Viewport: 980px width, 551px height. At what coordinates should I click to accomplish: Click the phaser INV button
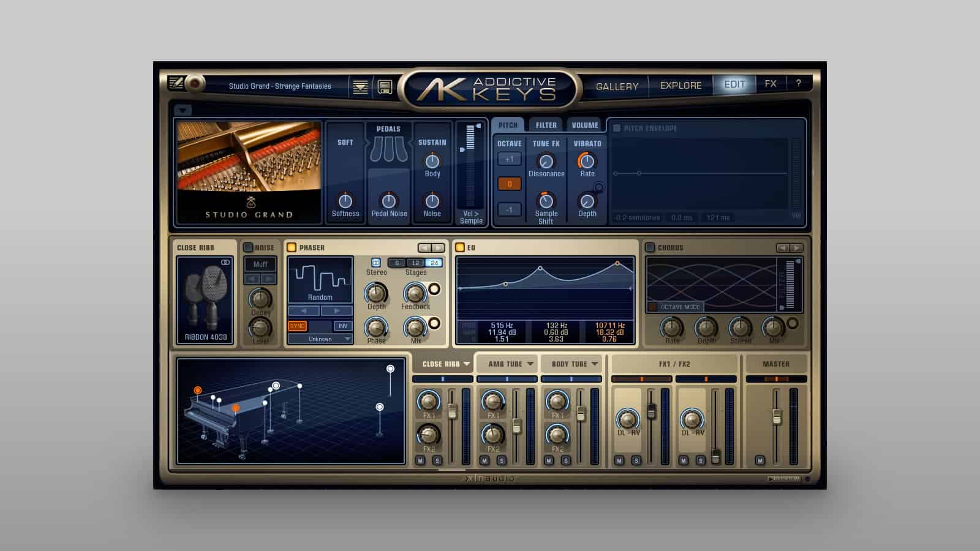342,326
